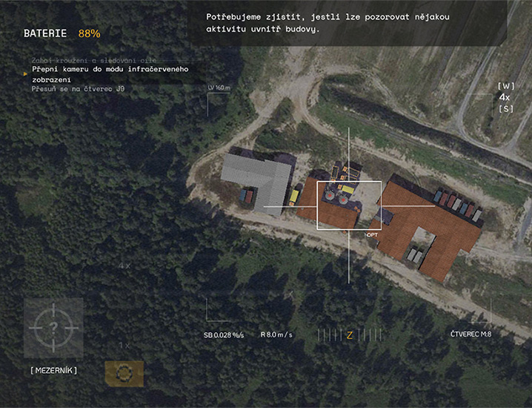Activate the yellow circling mode icon
The height and width of the screenshot is (408, 532).
click(x=124, y=374)
